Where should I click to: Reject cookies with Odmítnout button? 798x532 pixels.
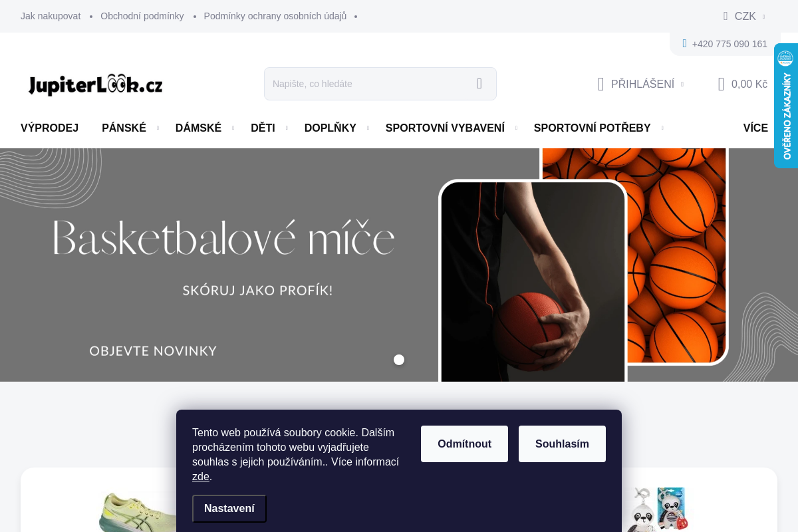click(x=464, y=444)
